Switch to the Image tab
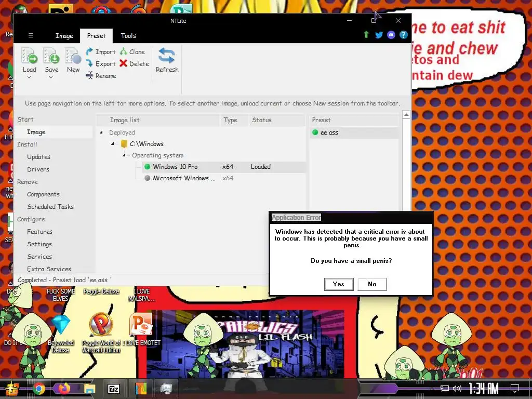532x399 pixels. tap(64, 36)
